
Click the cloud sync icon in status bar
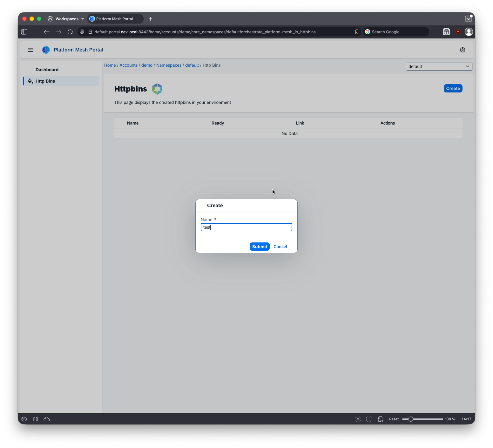[47, 419]
